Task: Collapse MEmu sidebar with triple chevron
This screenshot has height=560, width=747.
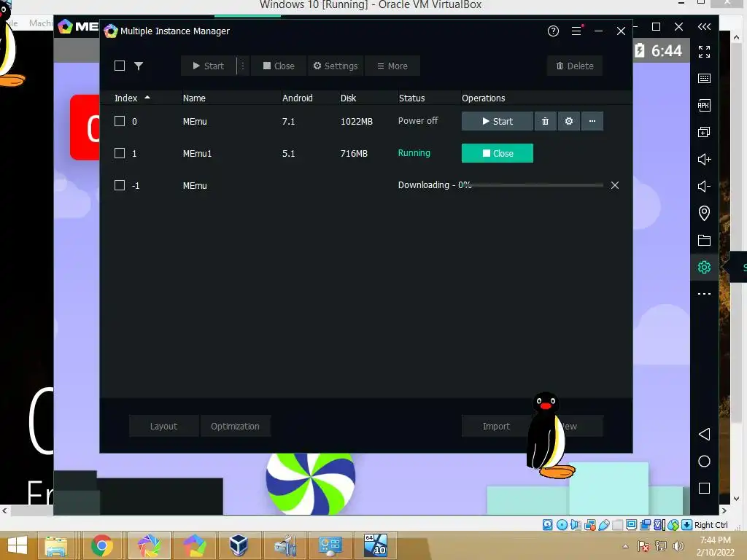Action: pos(704,27)
